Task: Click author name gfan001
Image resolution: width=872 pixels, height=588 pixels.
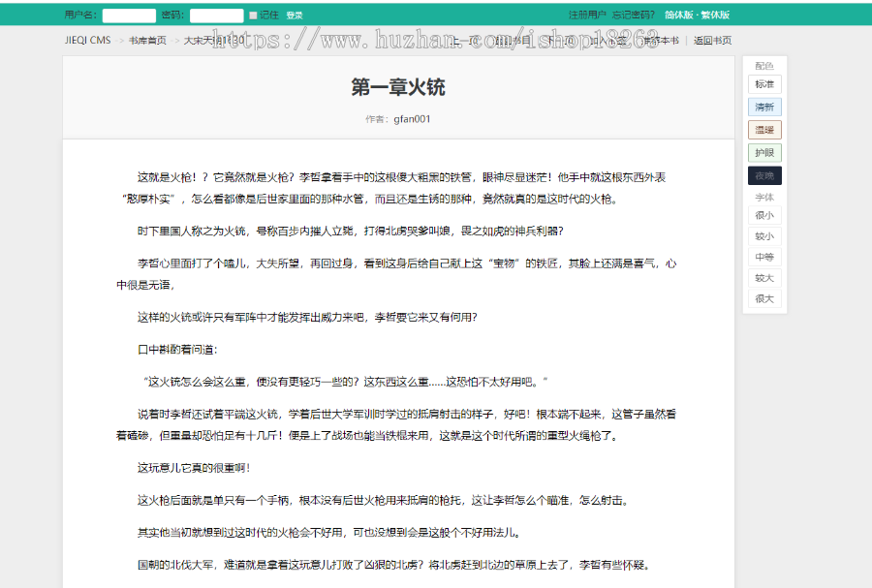Action: (x=411, y=117)
